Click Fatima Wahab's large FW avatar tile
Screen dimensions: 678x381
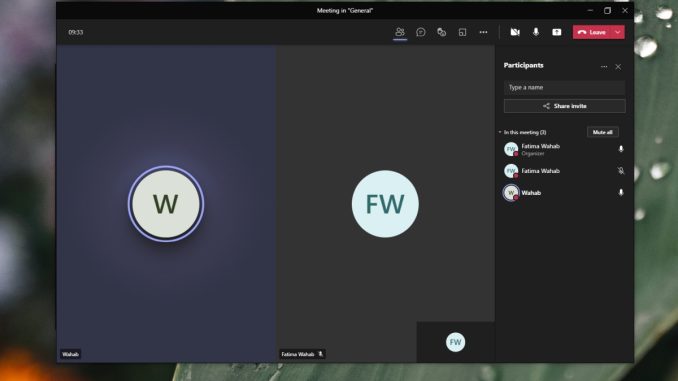click(x=385, y=204)
